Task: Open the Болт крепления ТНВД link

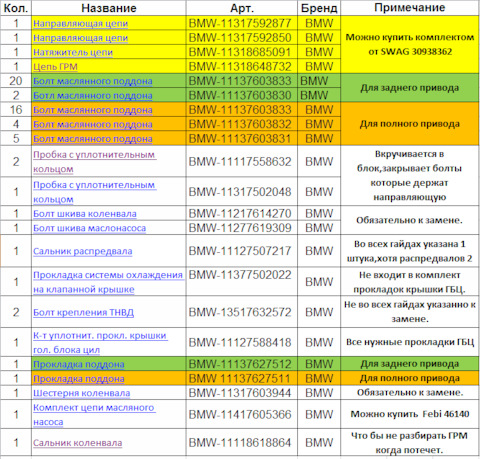Action: [x=83, y=312]
